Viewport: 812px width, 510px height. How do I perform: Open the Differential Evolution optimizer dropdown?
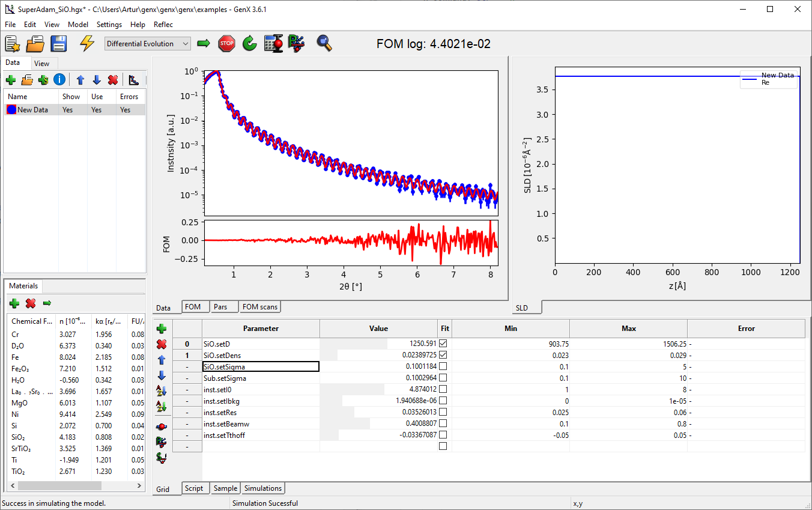(x=148, y=43)
